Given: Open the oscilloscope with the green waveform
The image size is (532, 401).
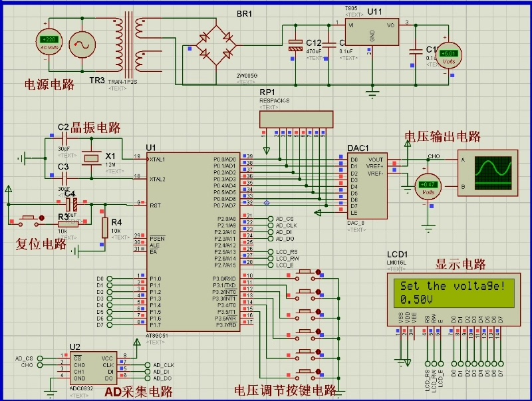Looking at the screenshot, I should click(487, 173).
